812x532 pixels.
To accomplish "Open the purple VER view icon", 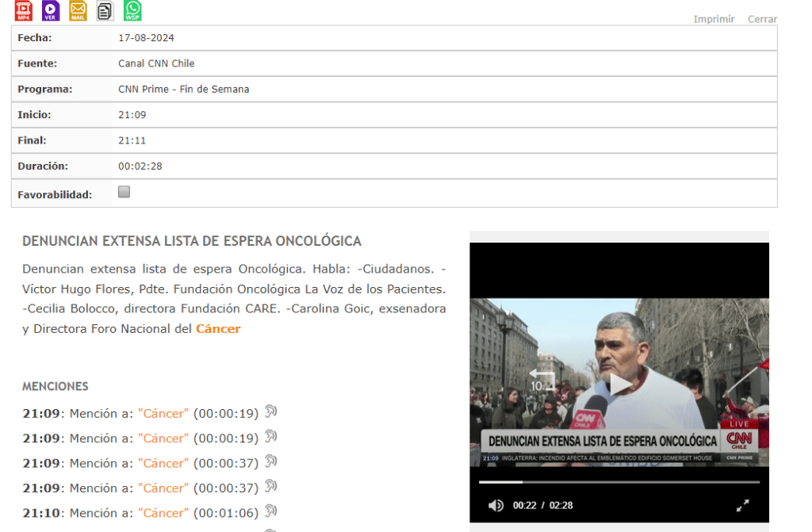I will point(50,11).
